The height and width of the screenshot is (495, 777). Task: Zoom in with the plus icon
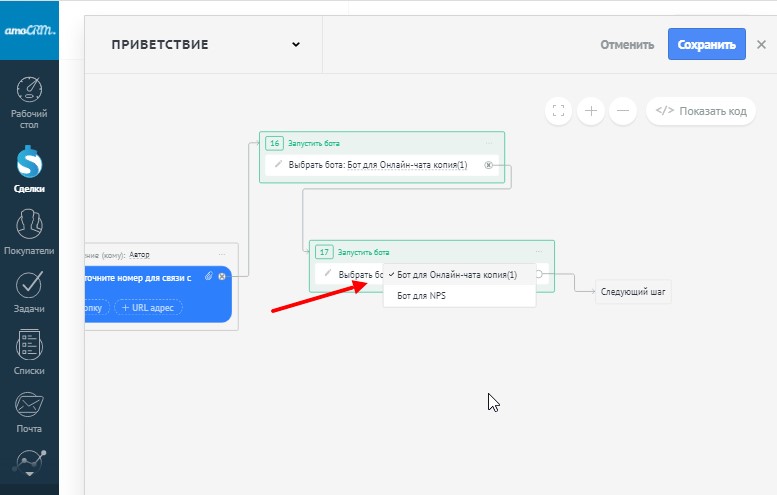click(x=591, y=111)
